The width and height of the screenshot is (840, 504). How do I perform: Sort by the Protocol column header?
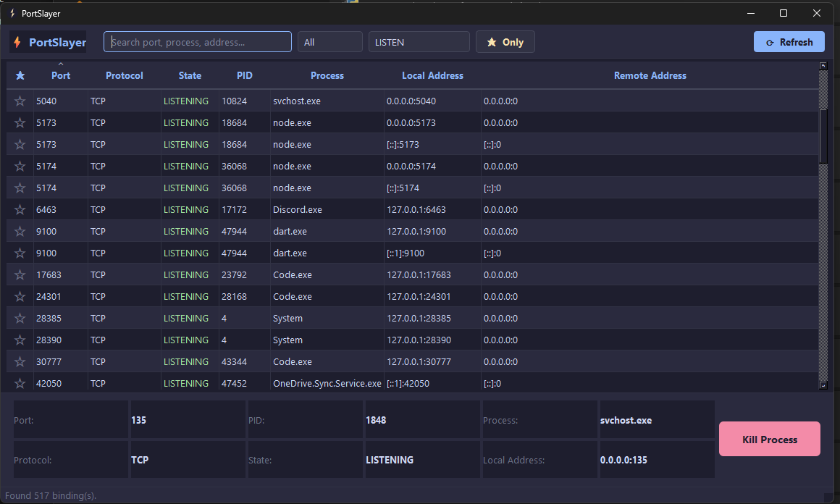[x=125, y=75]
